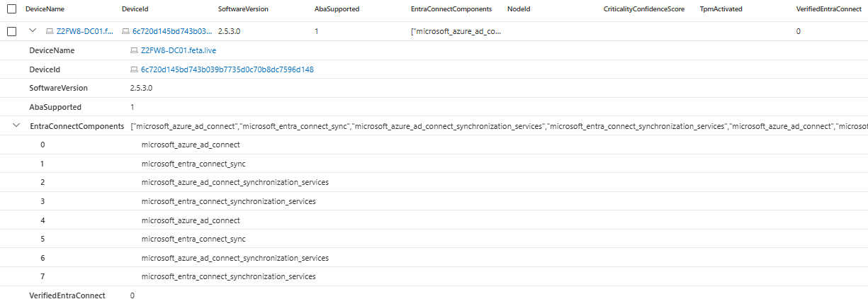Sort by the AbaSupported column header
Screen dimensions: 868x299
(337, 9)
